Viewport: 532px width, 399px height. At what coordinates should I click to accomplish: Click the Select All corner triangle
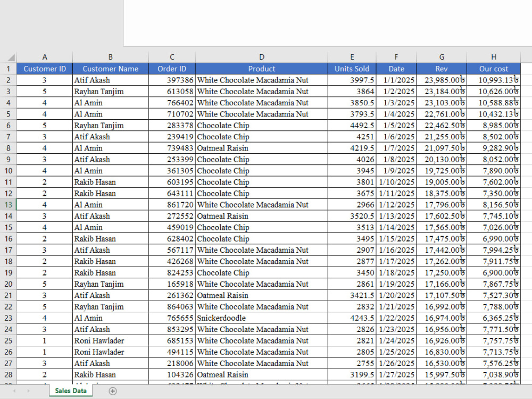(11, 57)
